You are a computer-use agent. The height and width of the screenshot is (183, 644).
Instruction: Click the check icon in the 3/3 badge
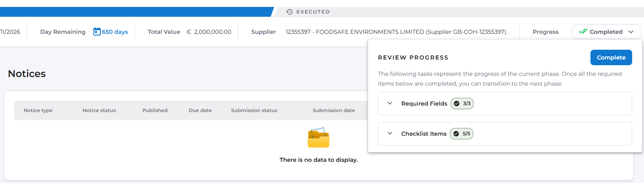click(x=457, y=104)
